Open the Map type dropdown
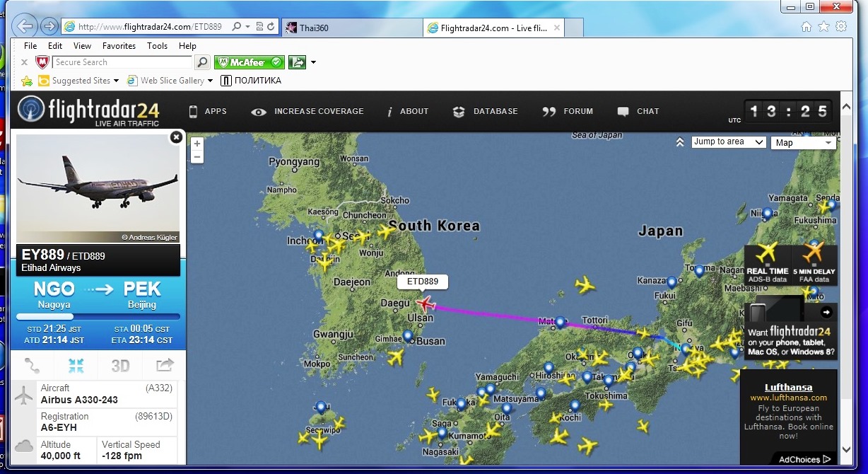 pyautogui.click(x=804, y=143)
